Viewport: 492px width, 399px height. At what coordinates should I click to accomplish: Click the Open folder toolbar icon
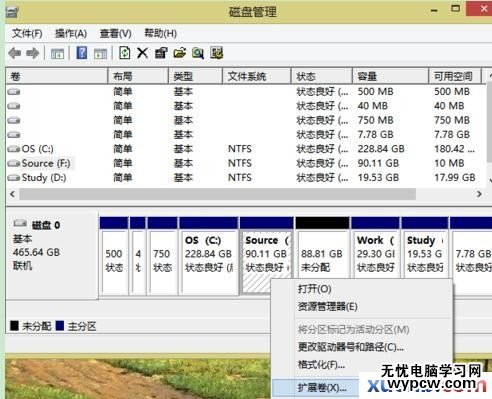180,53
